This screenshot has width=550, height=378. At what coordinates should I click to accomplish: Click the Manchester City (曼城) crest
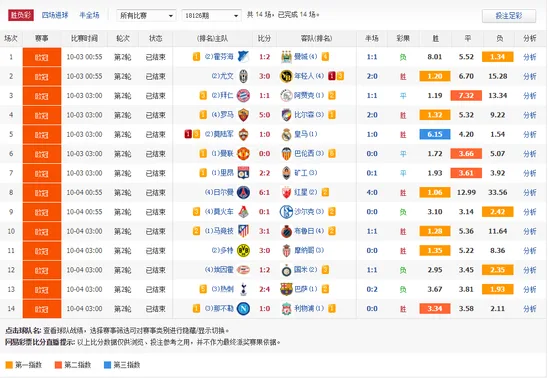coord(286,57)
